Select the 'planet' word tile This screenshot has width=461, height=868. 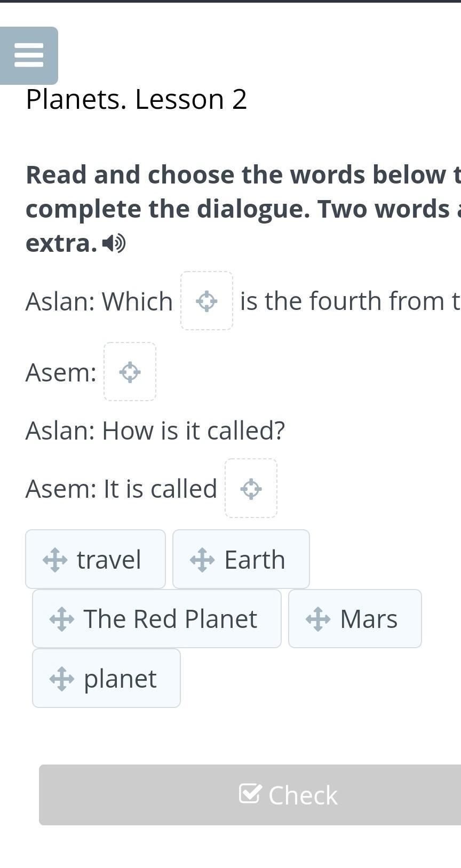(x=120, y=679)
